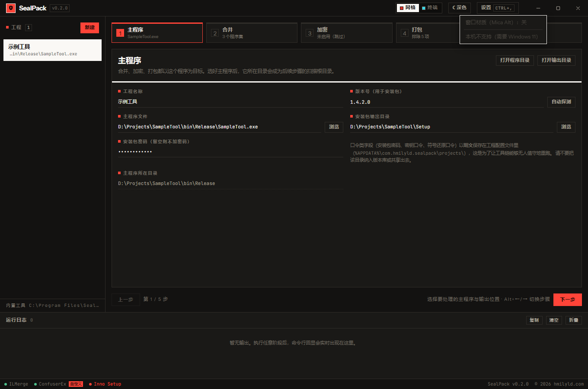Edit the 安装包输出目录 path field

(452, 127)
